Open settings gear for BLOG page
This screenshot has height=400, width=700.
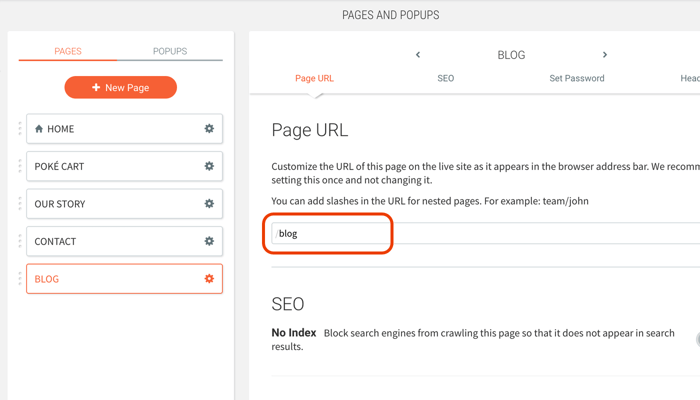click(x=209, y=279)
